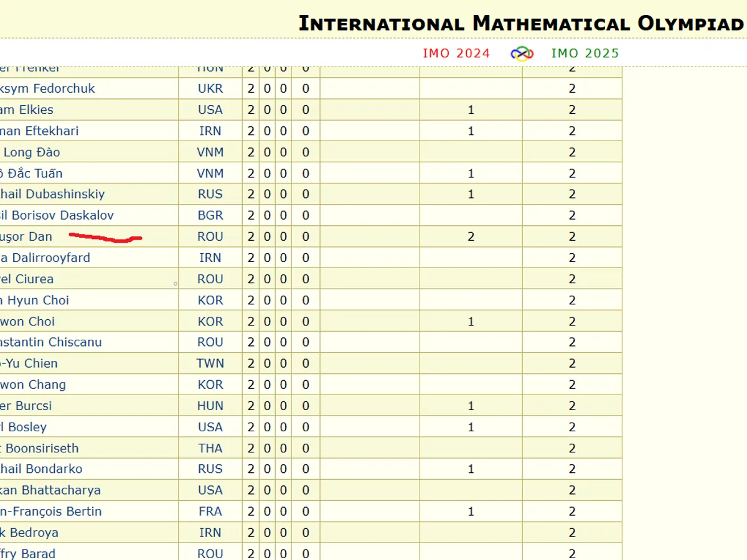This screenshot has width=747, height=560.
Task: Open the Constantin Chiscanu participant link
Action: coord(50,342)
